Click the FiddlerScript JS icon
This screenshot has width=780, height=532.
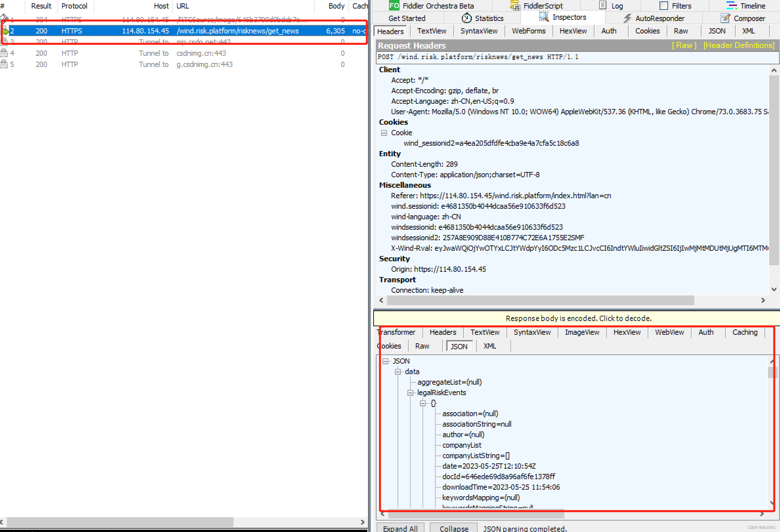point(515,5)
